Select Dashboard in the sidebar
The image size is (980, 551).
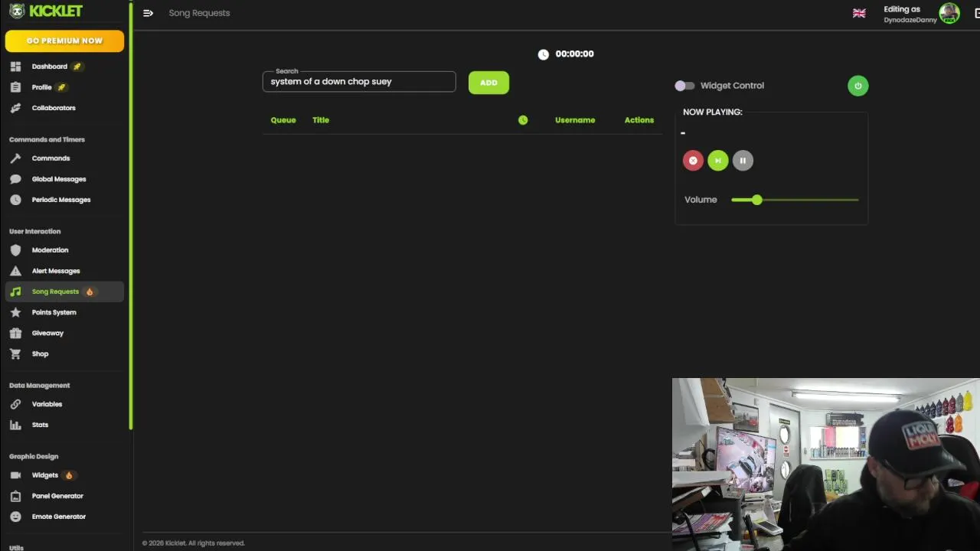[x=50, y=67]
